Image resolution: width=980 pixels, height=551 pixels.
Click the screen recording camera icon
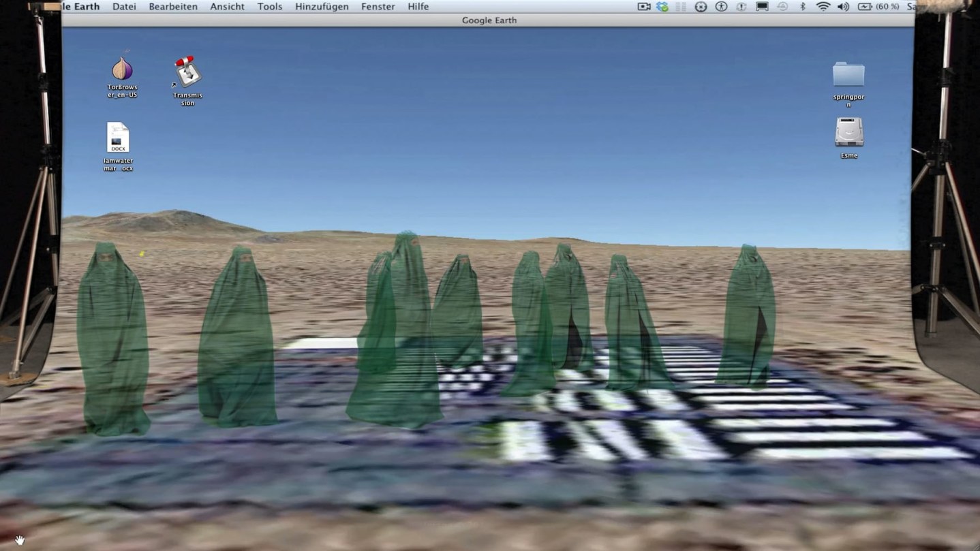click(643, 6)
